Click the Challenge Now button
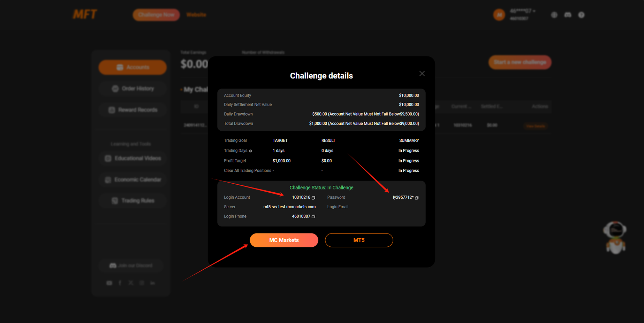644x323 pixels. click(156, 15)
